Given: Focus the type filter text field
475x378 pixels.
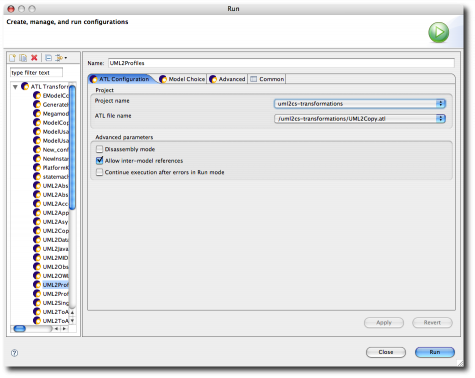Looking at the screenshot, I should [x=36, y=72].
